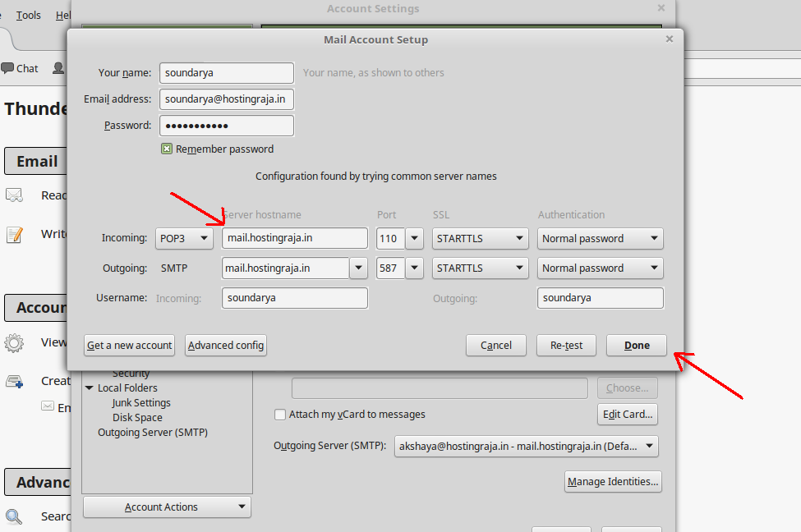Click Get a new account
This screenshot has width=801, height=532.
pyautogui.click(x=128, y=345)
